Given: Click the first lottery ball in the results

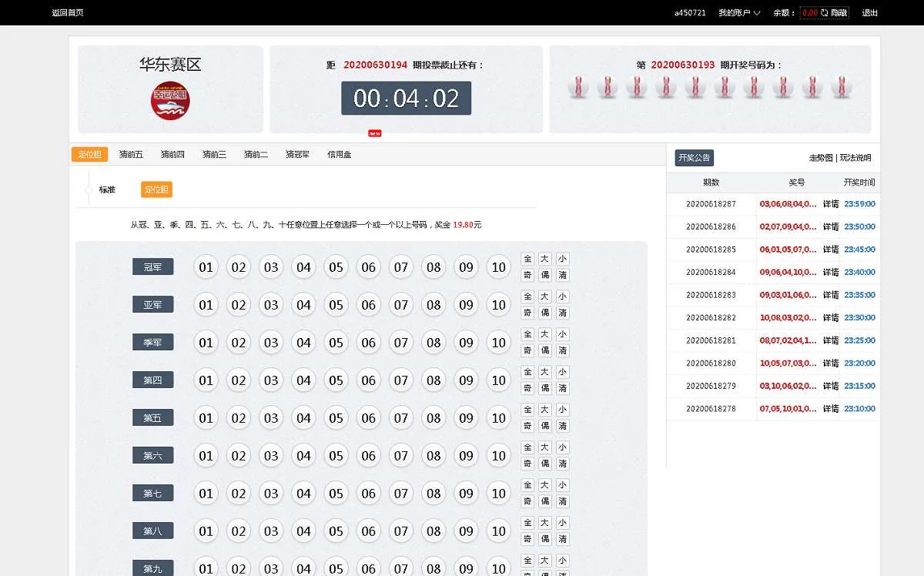Looking at the screenshot, I should click(x=578, y=87).
